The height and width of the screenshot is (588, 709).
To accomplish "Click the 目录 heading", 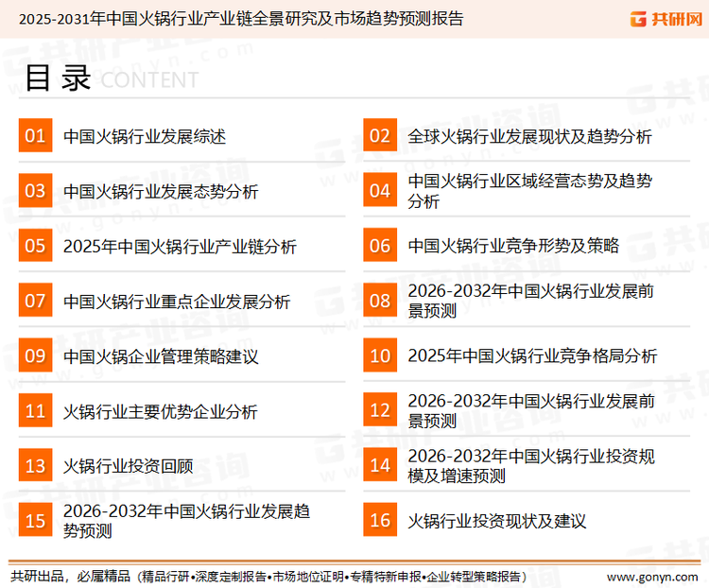I will click(58, 78).
